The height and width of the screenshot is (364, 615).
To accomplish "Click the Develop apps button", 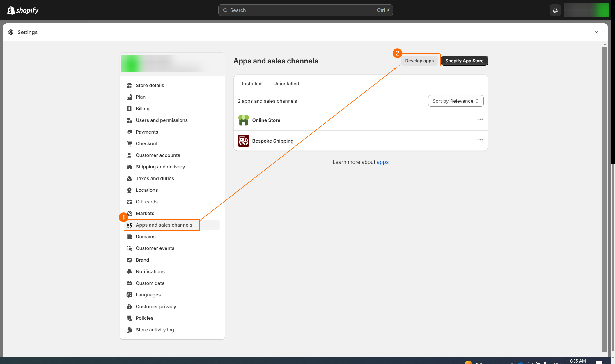I will [x=419, y=61].
